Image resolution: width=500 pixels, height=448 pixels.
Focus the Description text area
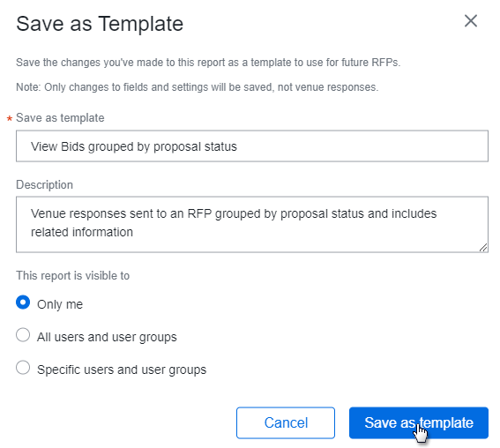(x=252, y=225)
